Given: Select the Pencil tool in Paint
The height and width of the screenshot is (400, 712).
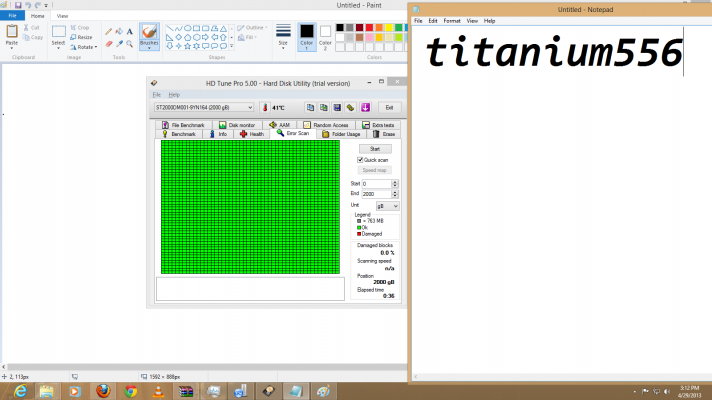Looking at the screenshot, I should coord(108,31).
